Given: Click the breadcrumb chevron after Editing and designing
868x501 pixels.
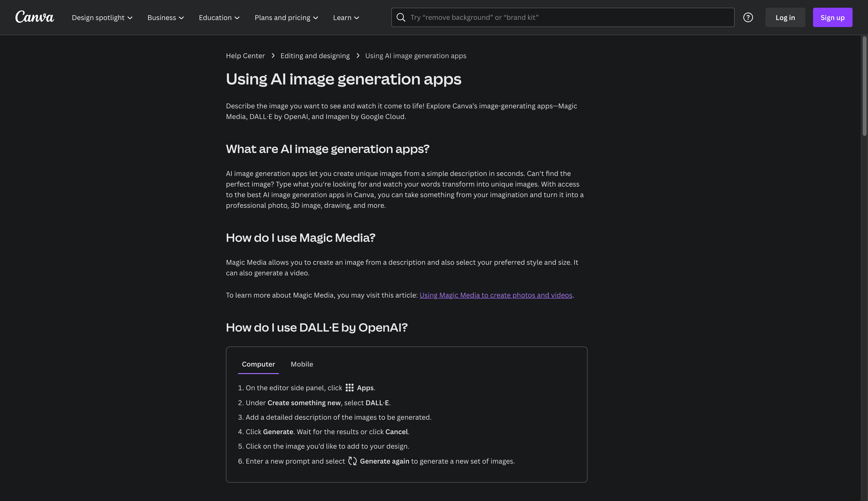Looking at the screenshot, I should tap(358, 56).
